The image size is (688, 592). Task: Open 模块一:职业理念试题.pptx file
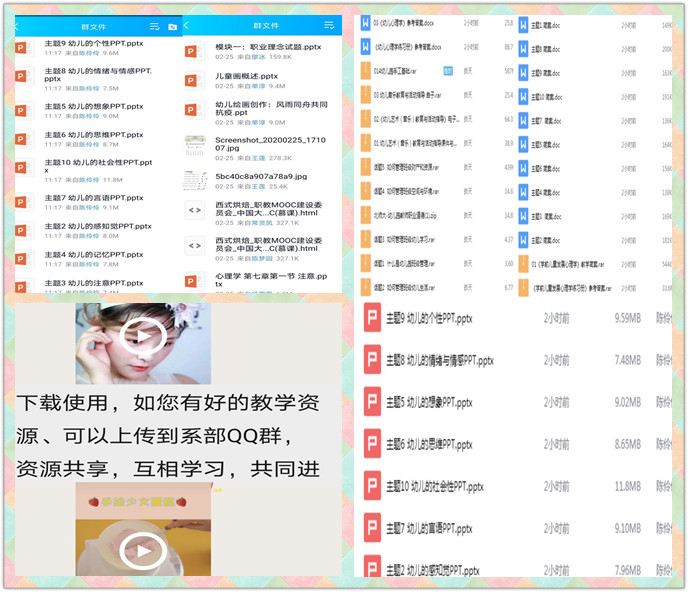click(x=267, y=47)
